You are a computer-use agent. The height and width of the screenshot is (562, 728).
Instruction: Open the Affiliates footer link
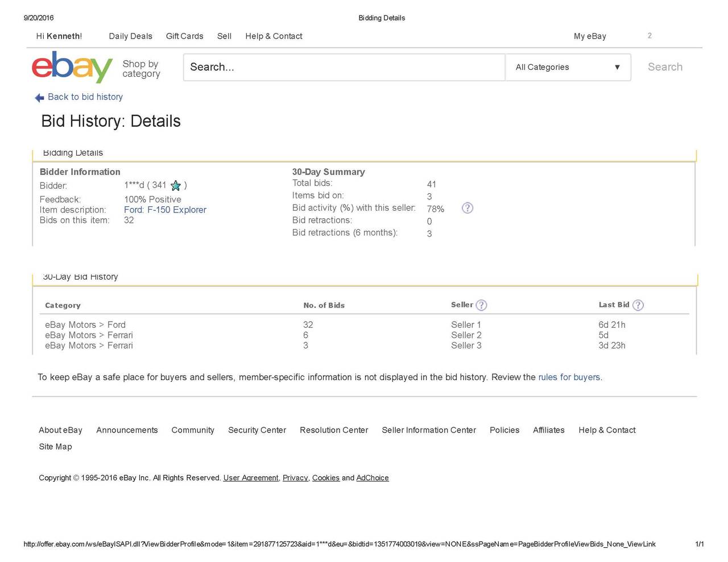coord(549,430)
